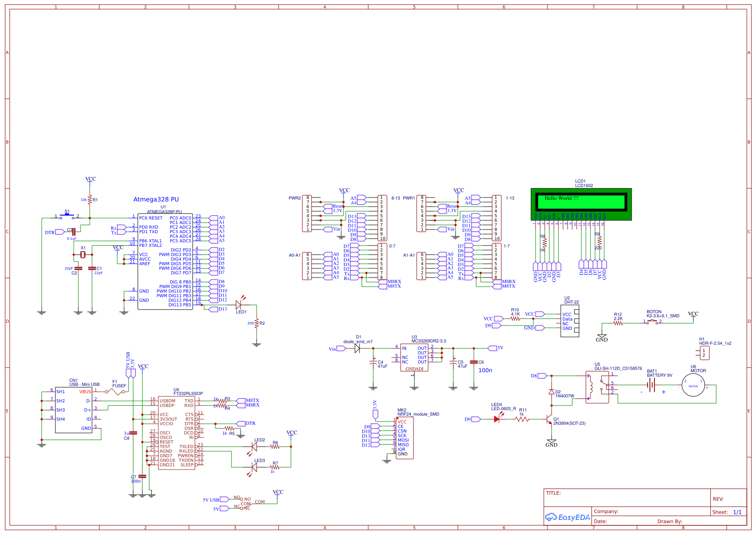This screenshot has height=535, width=756.
Task: Select the Hello World text on LCD screen
Action: point(561,198)
